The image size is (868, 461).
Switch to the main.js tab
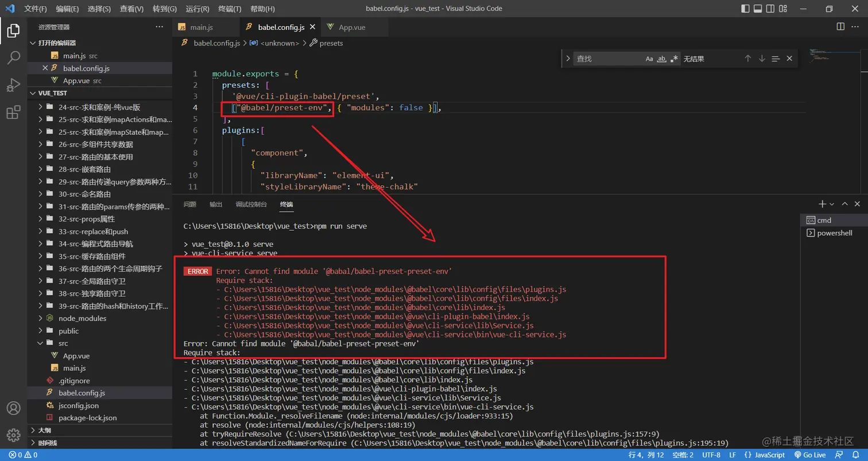[202, 27]
